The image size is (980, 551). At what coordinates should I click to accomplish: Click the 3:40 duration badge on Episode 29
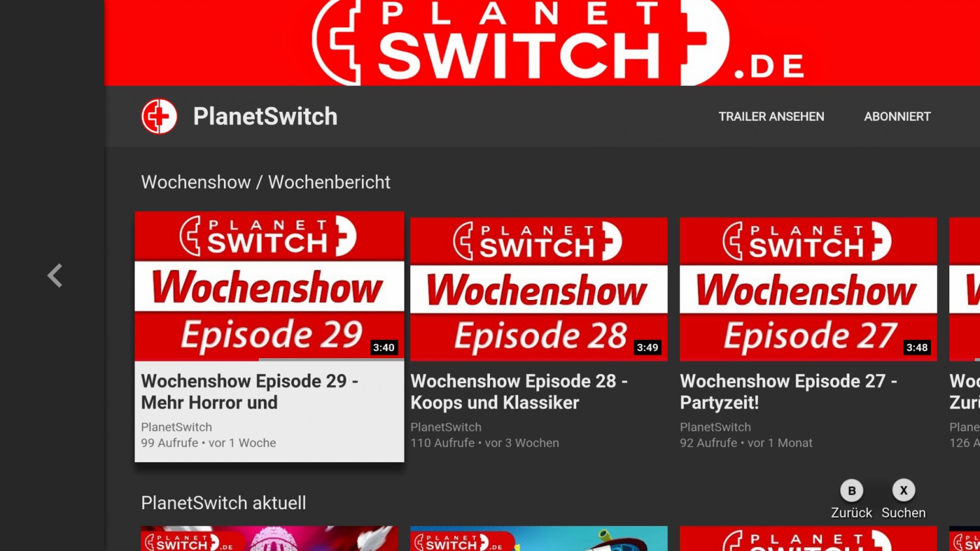click(384, 348)
